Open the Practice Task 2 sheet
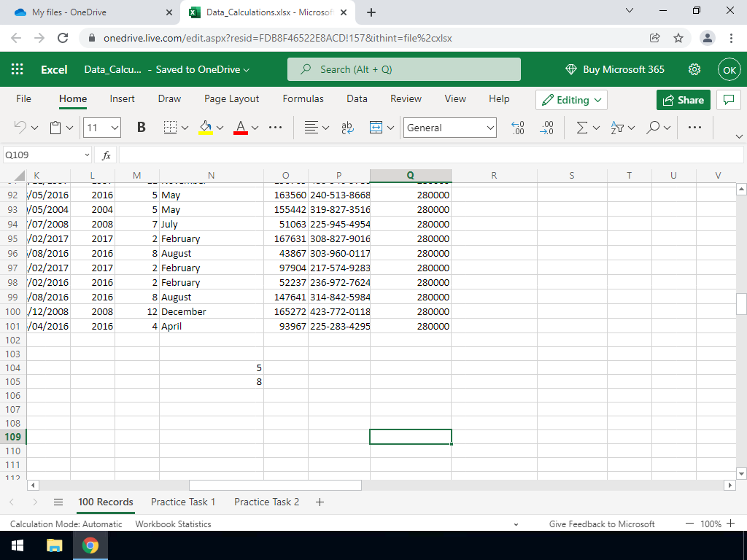Image resolution: width=747 pixels, height=560 pixels. coord(267,502)
